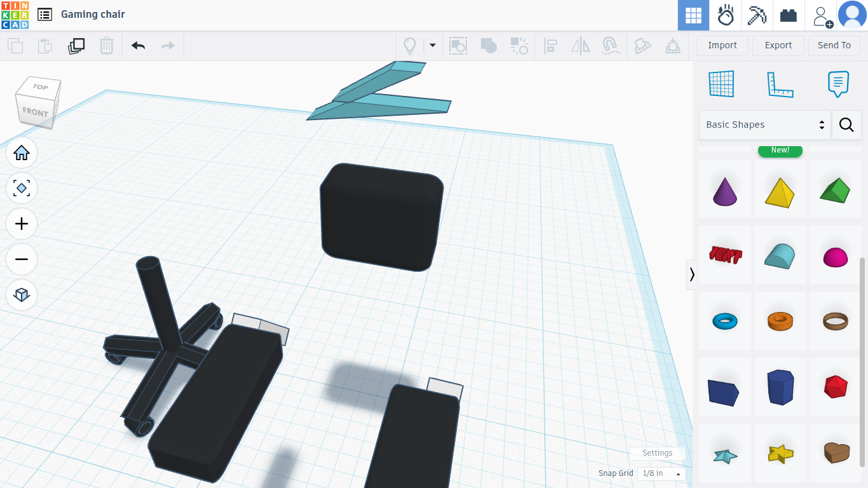Open the Snap Grid dropdown
The image size is (868, 488).
pos(661,473)
